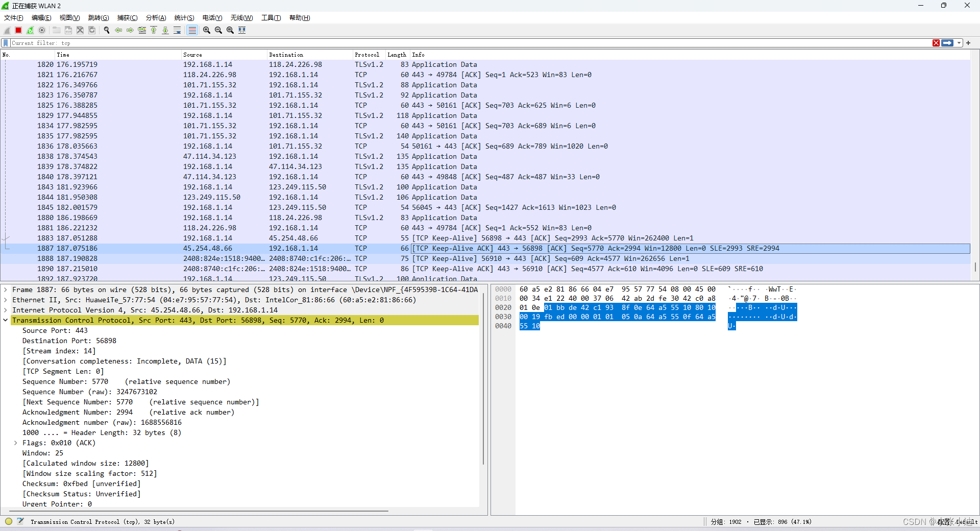Save the capture file icon
This screenshot has width=980, height=531.
pos(68,30)
